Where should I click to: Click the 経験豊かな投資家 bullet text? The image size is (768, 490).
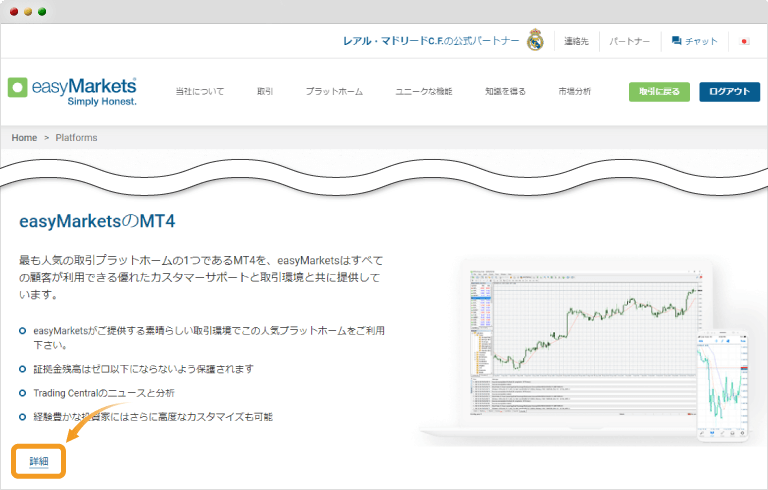click(x=153, y=417)
